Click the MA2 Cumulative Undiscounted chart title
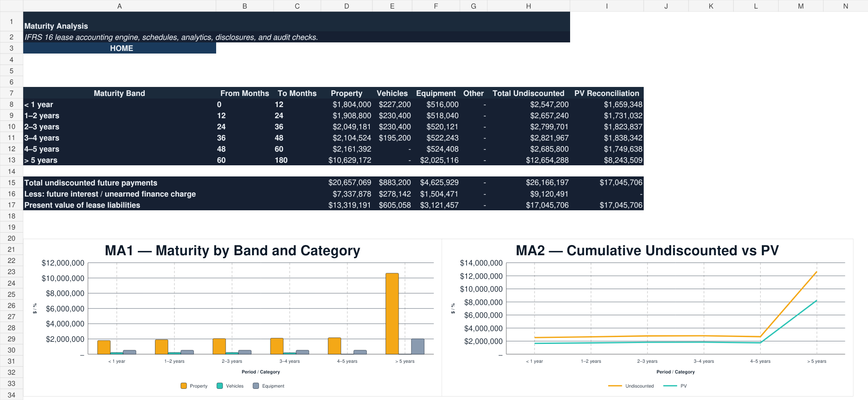Screen dimensions: 868x400 (647, 251)
